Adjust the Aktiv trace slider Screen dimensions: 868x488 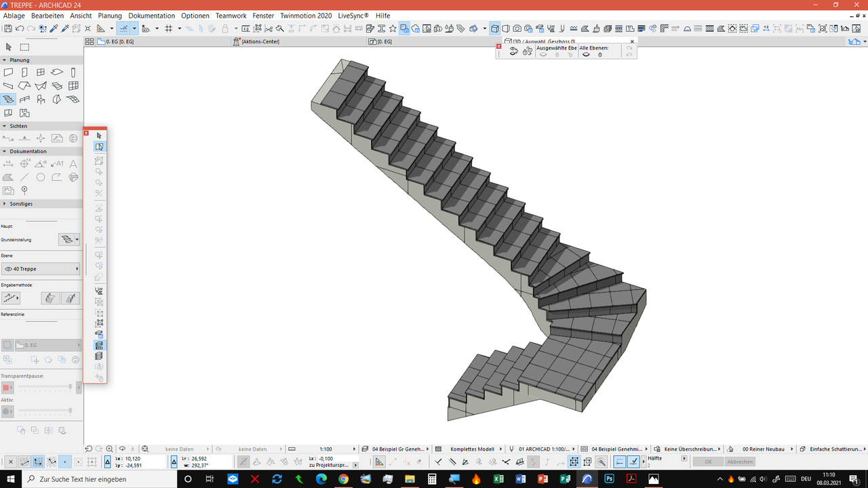click(45, 411)
